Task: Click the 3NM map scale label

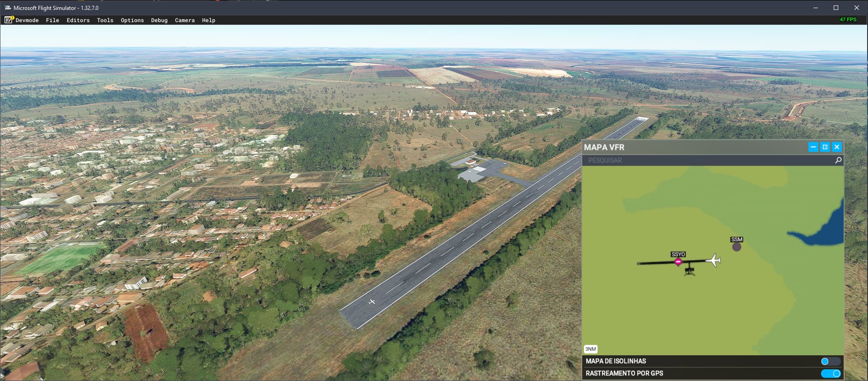Action: (x=590, y=349)
